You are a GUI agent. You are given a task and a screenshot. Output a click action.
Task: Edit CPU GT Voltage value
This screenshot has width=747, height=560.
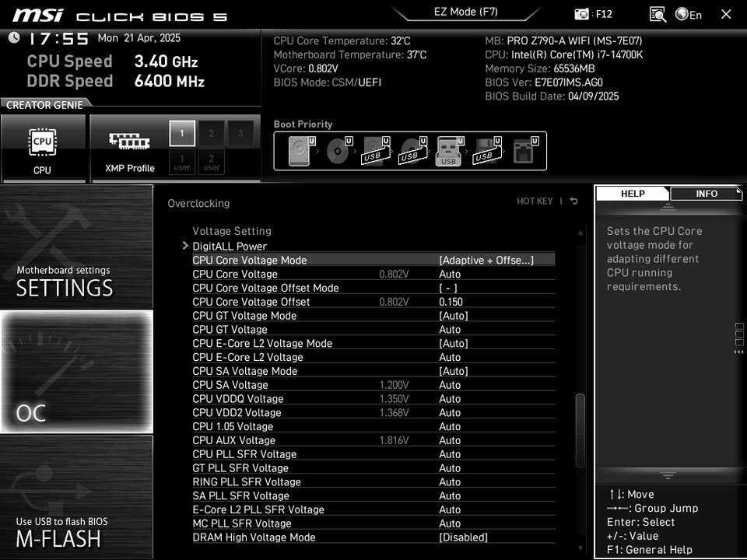click(x=450, y=329)
